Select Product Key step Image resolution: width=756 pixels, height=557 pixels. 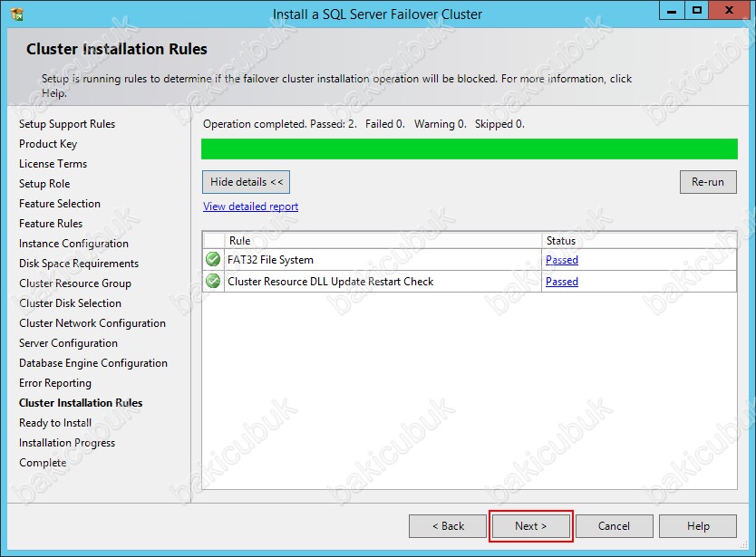pos(48,144)
